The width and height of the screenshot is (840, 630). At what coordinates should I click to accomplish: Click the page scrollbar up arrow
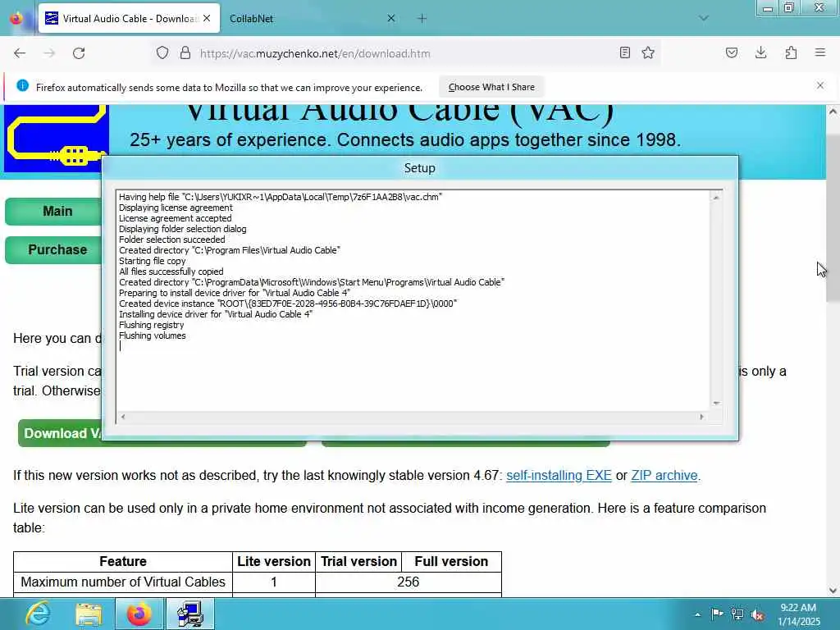833,112
